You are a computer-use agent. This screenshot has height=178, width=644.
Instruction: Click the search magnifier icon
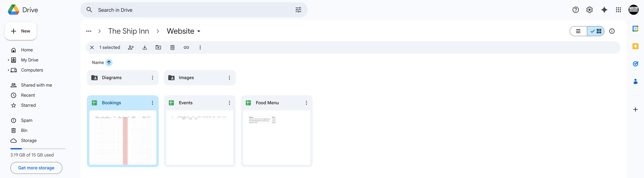click(x=89, y=10)
